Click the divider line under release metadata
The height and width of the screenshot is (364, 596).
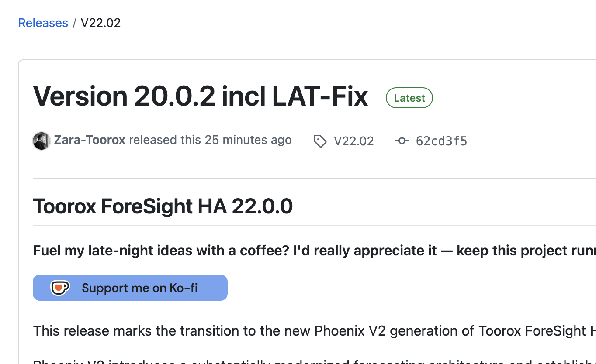click(314, 178)
